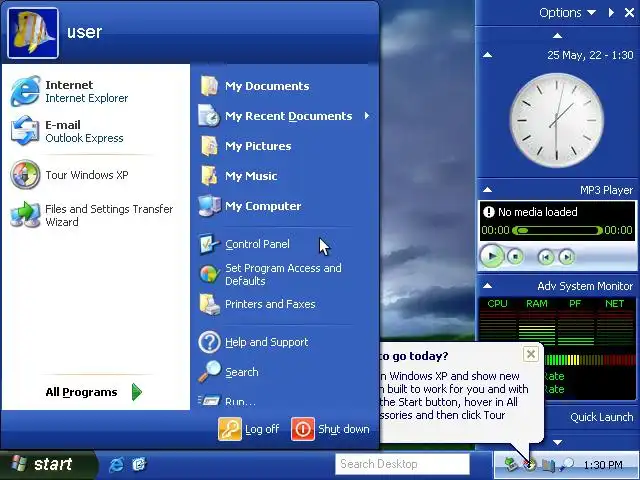The height and width of the screenshot is (480, 640).
Task: Stop playback in MP3 Player
Action: 515,257
